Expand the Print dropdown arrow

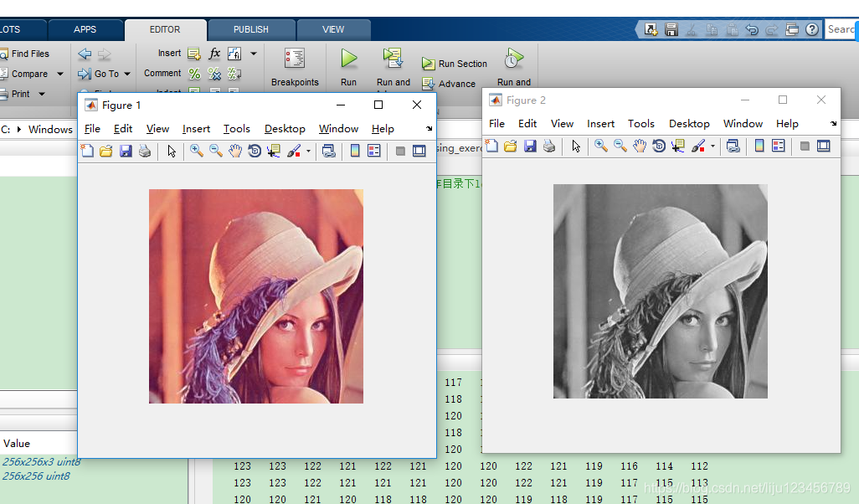[x=42, y=95]
